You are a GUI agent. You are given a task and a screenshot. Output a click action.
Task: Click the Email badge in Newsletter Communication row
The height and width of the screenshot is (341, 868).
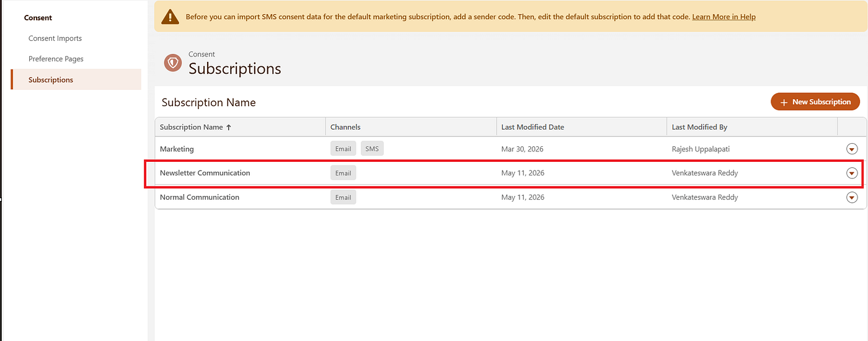pos(343,173)
